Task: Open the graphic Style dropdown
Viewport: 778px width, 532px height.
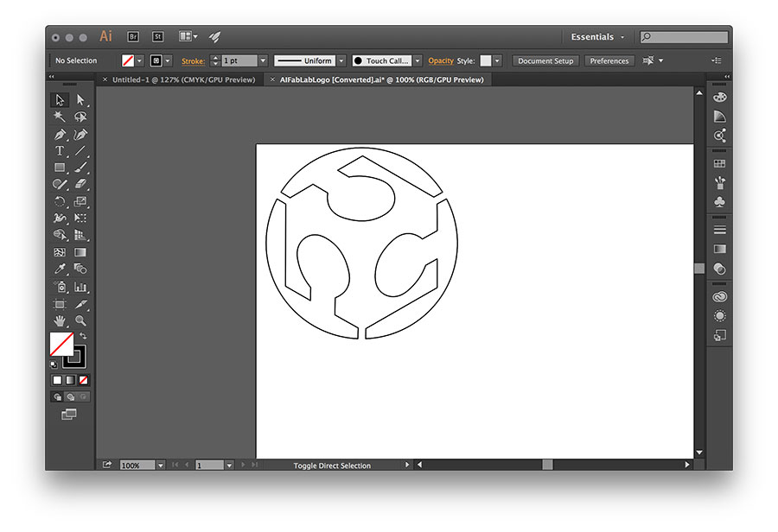Action: click(497, 60)
